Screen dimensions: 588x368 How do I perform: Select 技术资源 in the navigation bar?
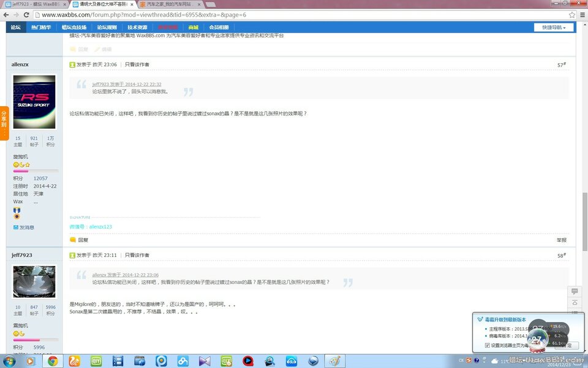(137, 28)
